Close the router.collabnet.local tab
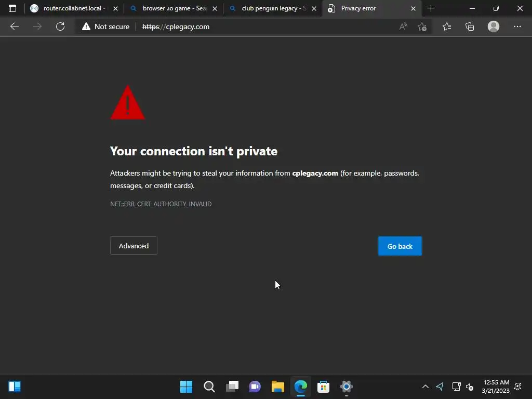The width and height of the screenshot is (532, 399). pos(115,8)
